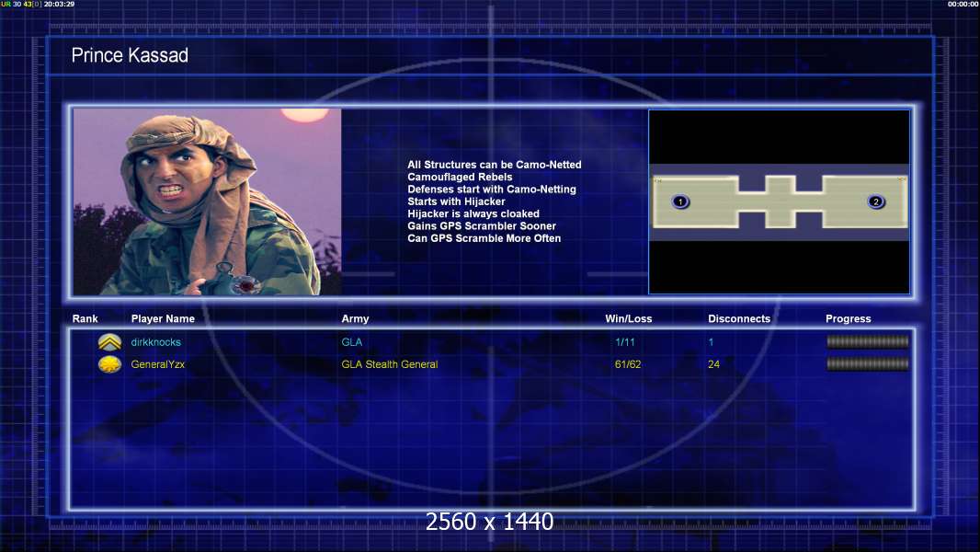Click dirkknocks' disconnects value 1

tap(711, 342)
